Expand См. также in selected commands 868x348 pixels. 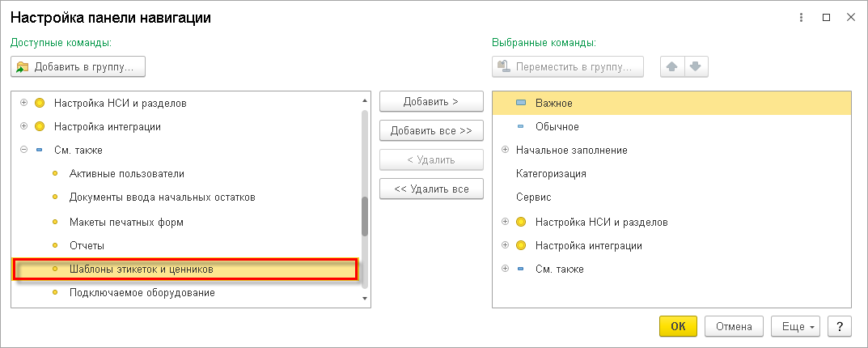tap(505, 269)
